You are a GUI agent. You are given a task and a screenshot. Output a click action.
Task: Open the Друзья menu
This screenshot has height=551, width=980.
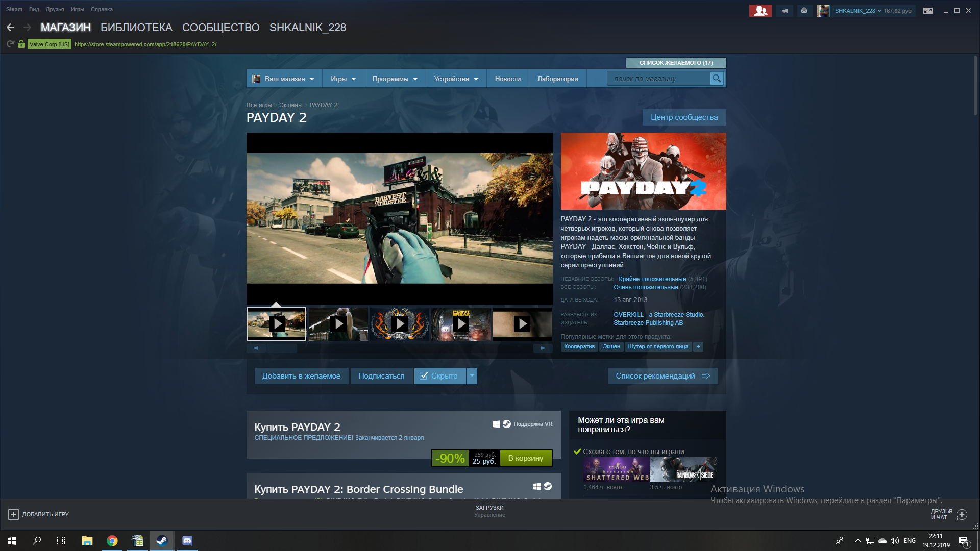tap(55, 9)
